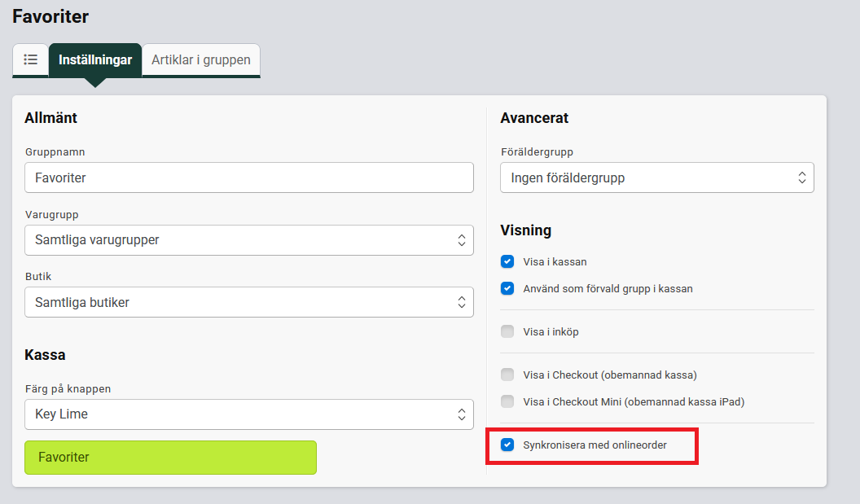Open the Butik dropdown
This screenshot has height=504, width=860.
tap(248, 302)
